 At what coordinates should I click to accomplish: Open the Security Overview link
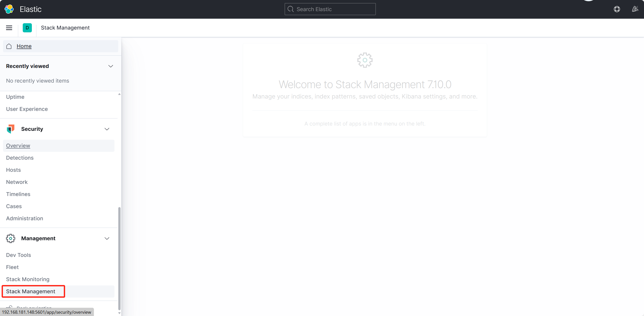[18, 145]
